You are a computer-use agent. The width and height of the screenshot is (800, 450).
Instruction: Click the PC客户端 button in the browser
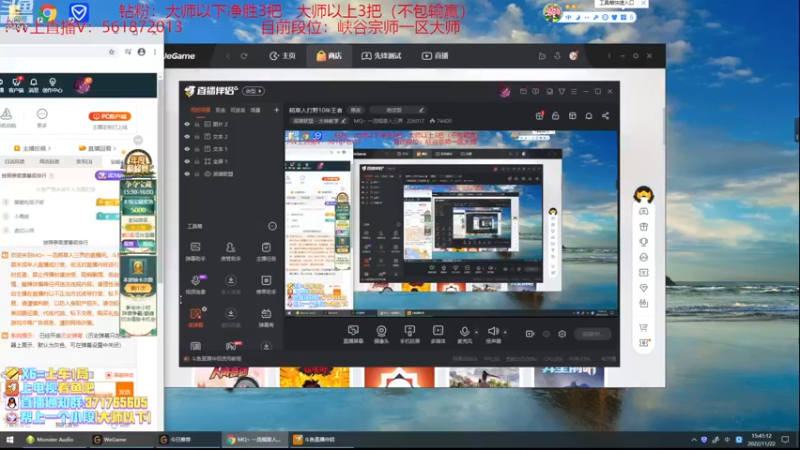pyautogui.click(x=110, y=116)
